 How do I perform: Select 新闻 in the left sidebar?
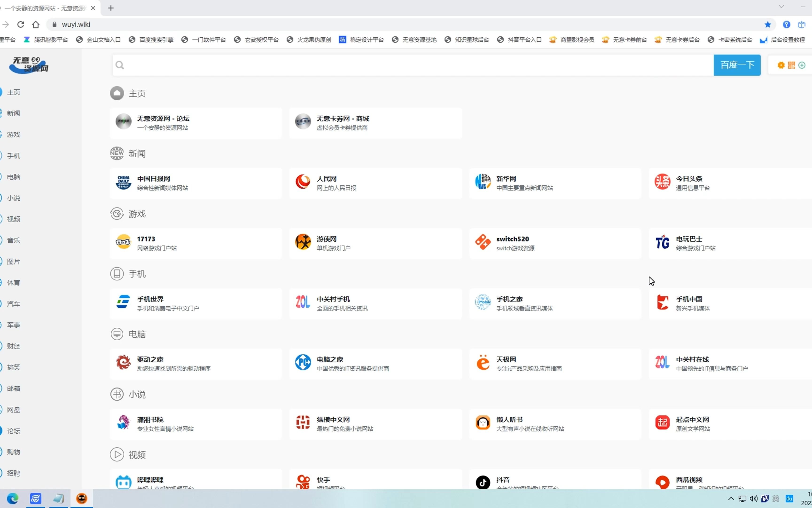tap(13, 114)
